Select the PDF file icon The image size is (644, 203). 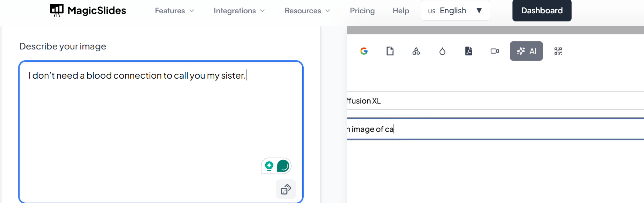tap(468, 51)
